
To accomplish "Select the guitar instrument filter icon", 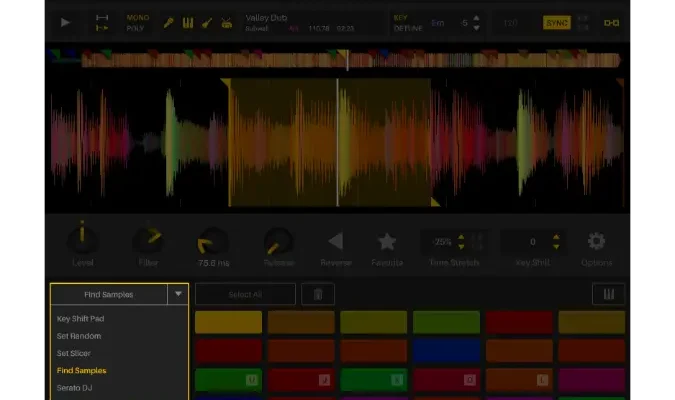I will (x=206, y=22).
